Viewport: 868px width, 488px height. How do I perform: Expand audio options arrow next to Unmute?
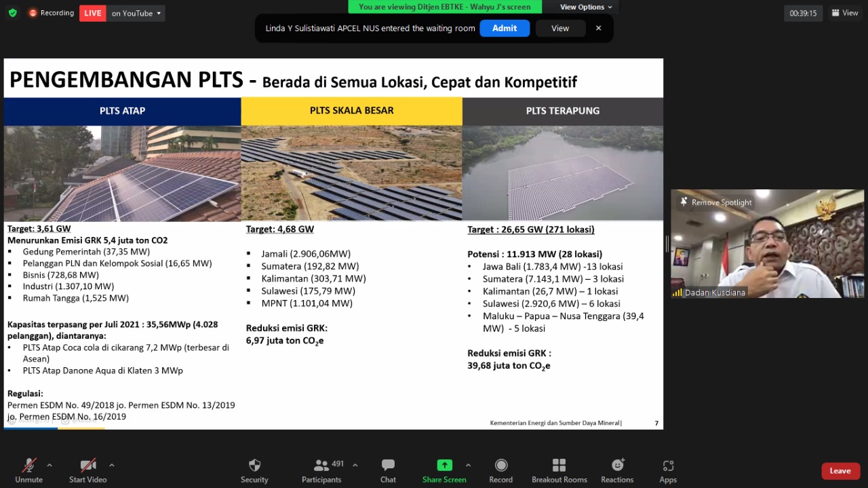click(x=49, y=465)
